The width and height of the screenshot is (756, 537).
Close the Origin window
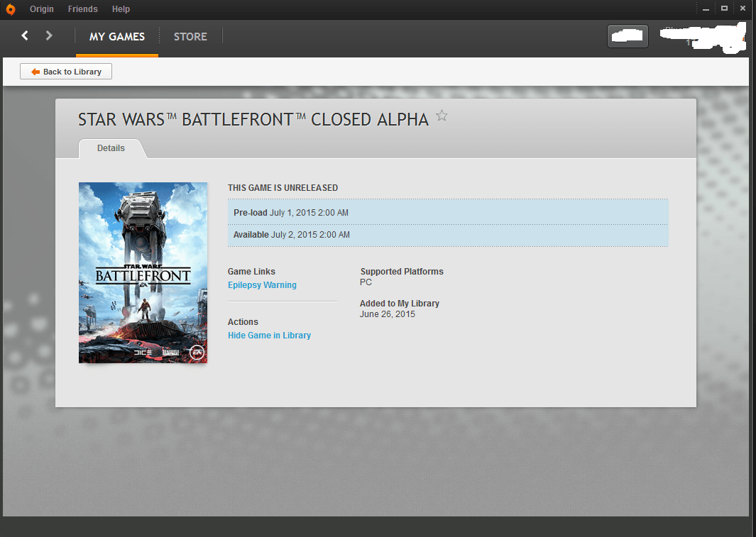tap(743, 9)
